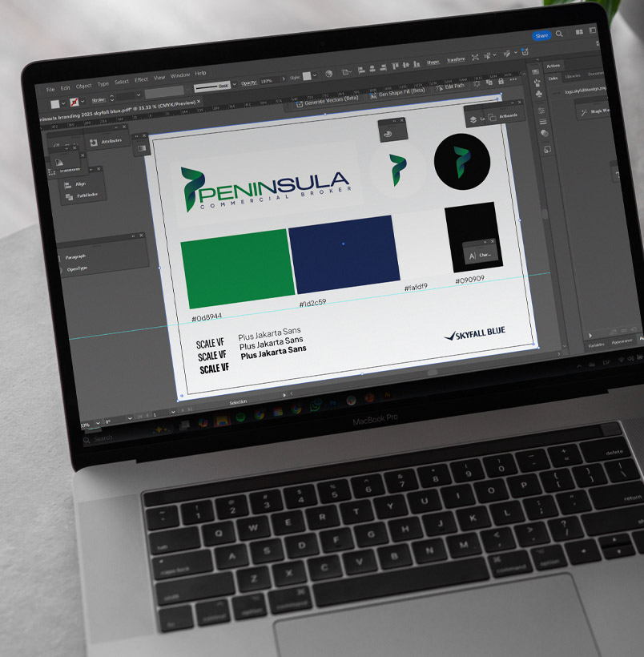Viewport: 644px width, 657px height.
Task: Switch to the Actions tab
Action: pyautogui.click(x=553, y=66)
